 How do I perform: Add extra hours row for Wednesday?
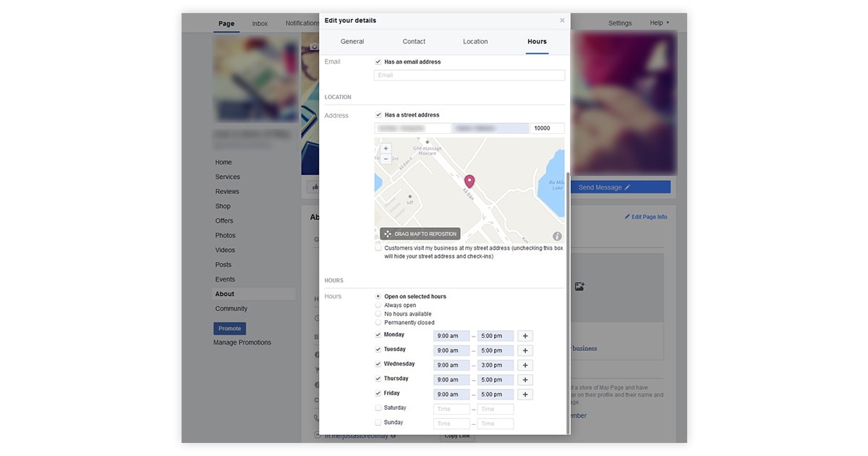pyautogui.click(x=526, y=366)
